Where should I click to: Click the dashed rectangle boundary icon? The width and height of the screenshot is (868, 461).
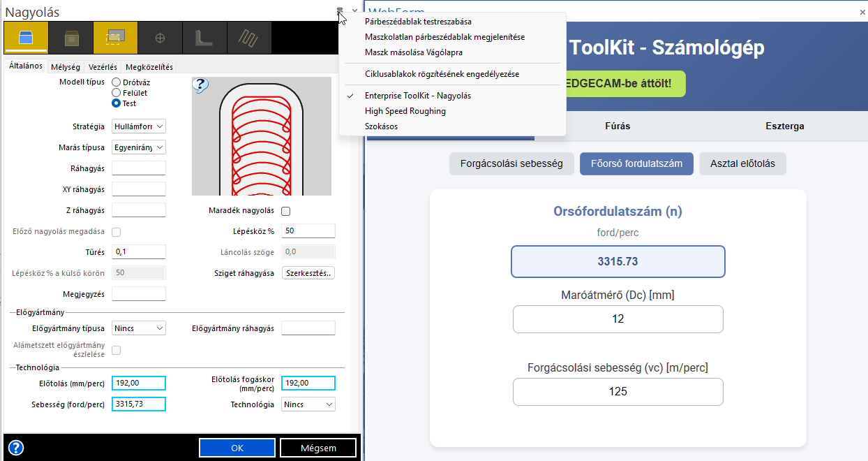click(116, 38)
